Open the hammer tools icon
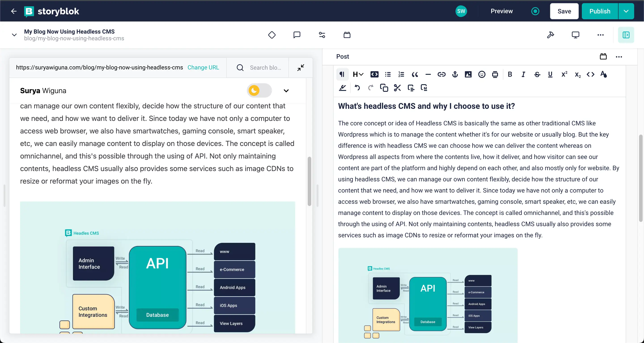 pos(550,35)
